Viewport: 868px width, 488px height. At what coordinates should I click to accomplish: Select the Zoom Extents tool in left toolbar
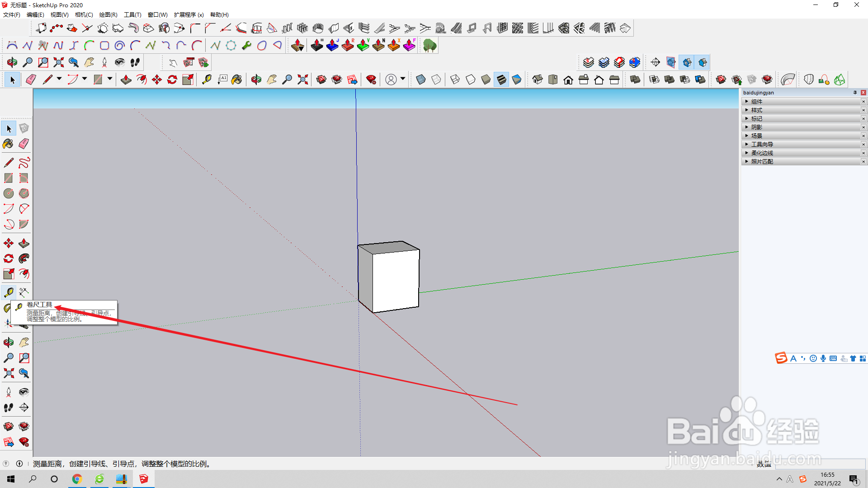pyautogui.click(x=9, y=373)
